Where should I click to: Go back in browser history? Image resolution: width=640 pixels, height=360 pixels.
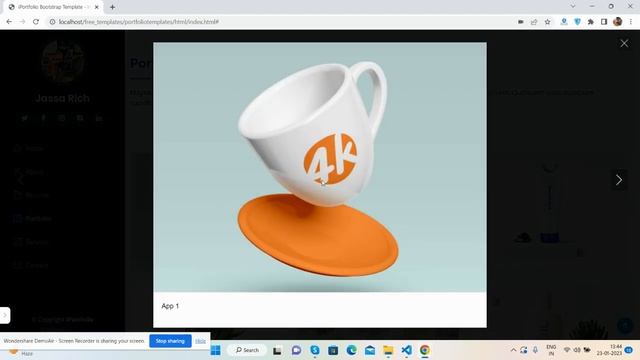pos(9,22)
